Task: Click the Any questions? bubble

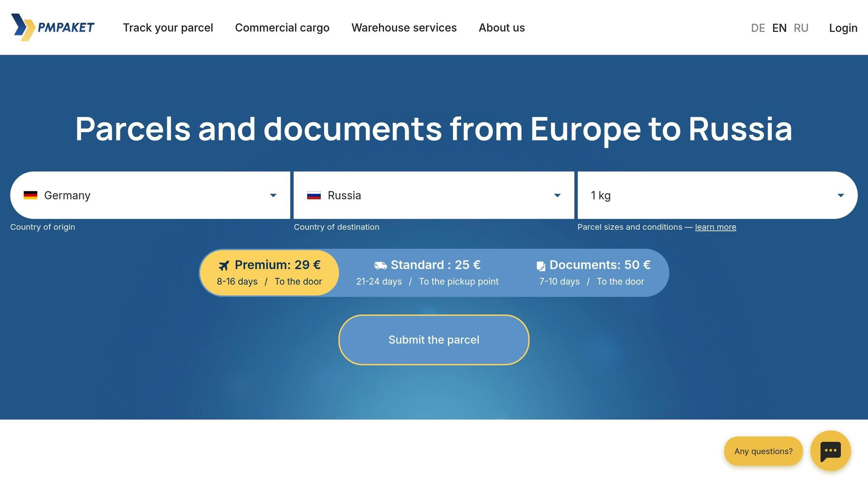Action: tap(763, 451)
